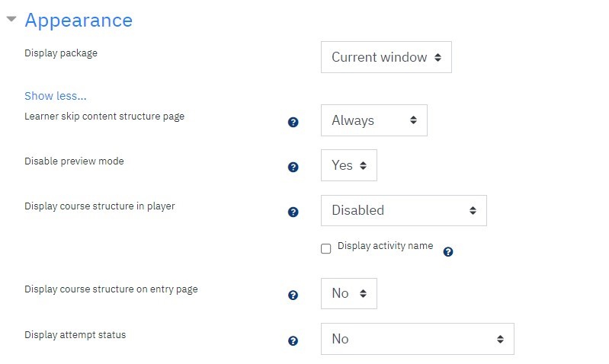Open help icon beside Display activity name
The image size is (609, 364).
coord(448,252)
